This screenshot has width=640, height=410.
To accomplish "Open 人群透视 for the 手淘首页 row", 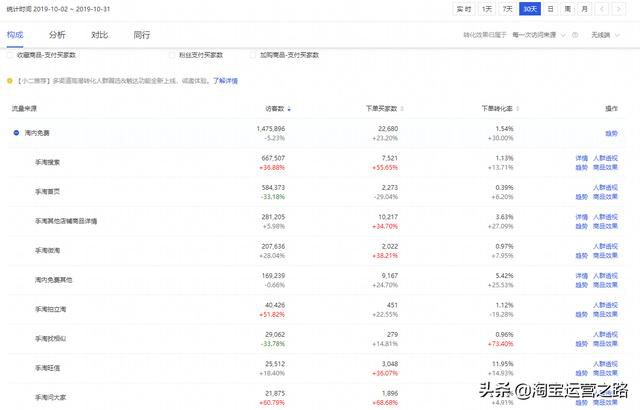I will [606, 187].
